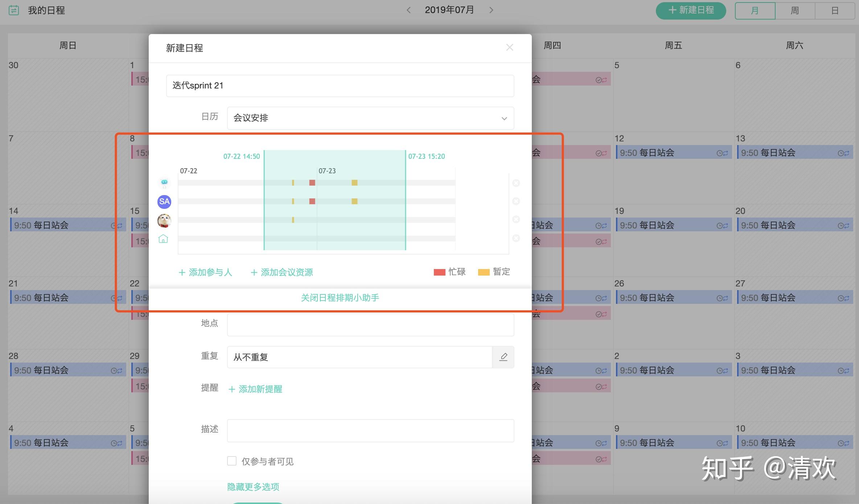
Task: Click the next month arrow
Action: coord(491,10)
